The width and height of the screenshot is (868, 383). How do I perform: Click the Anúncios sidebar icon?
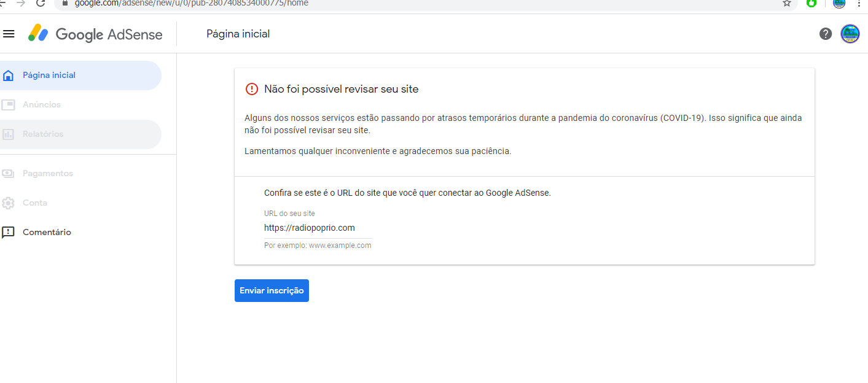click(x=8, y=105)
